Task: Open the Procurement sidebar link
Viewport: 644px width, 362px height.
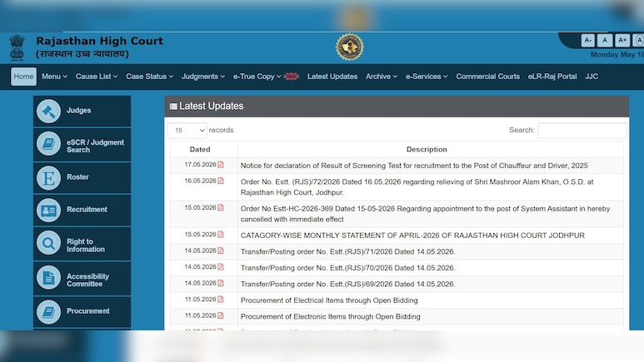Action: coord(82,312)
